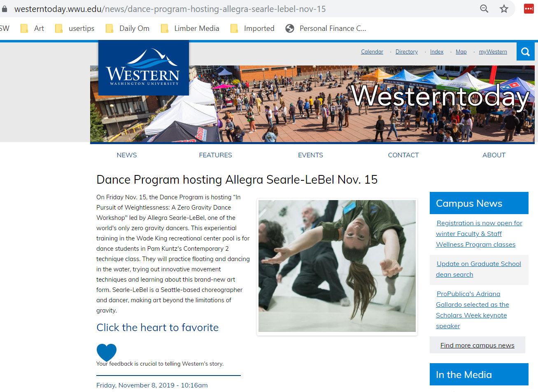Open the campus Map link
The width and height of the screenshot is (538, 392).
click(461, 51)
